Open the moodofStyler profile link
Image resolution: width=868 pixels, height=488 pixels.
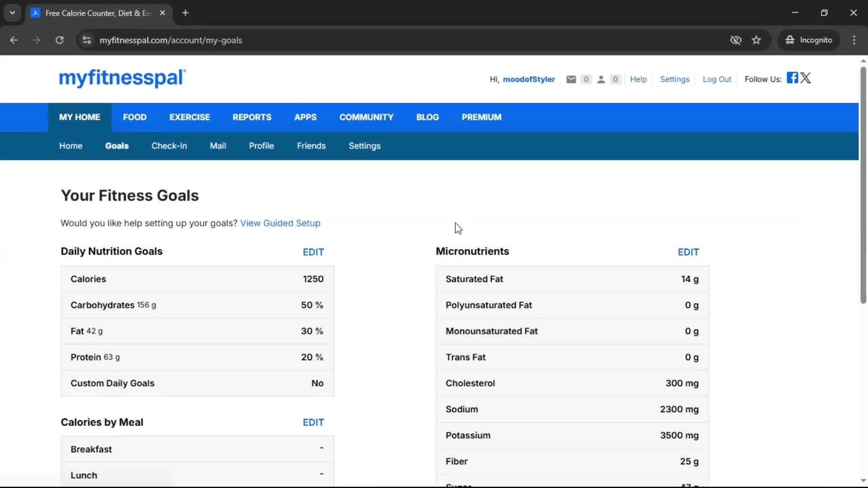[x=528, y=79]
